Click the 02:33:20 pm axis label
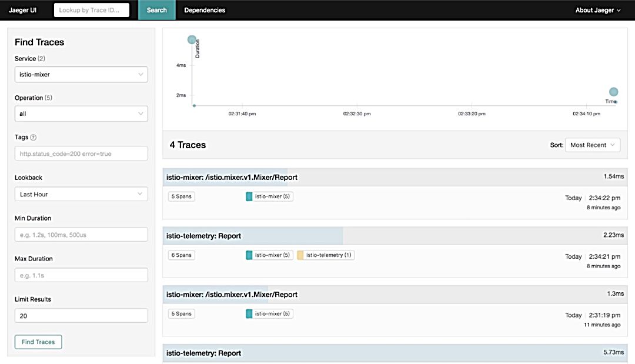635x364 pixels. pos(472,113)
